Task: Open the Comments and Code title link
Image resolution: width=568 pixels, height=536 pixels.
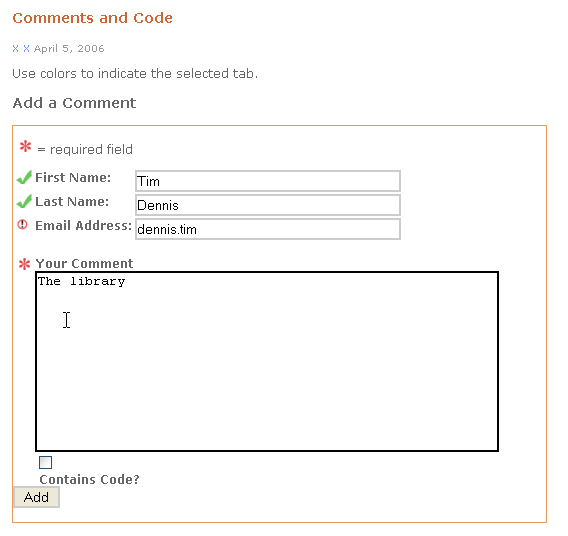Action: point(92,18)
